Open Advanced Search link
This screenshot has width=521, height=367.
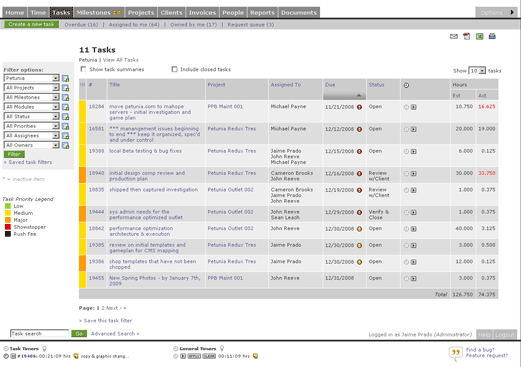click(x=115, y=334)
